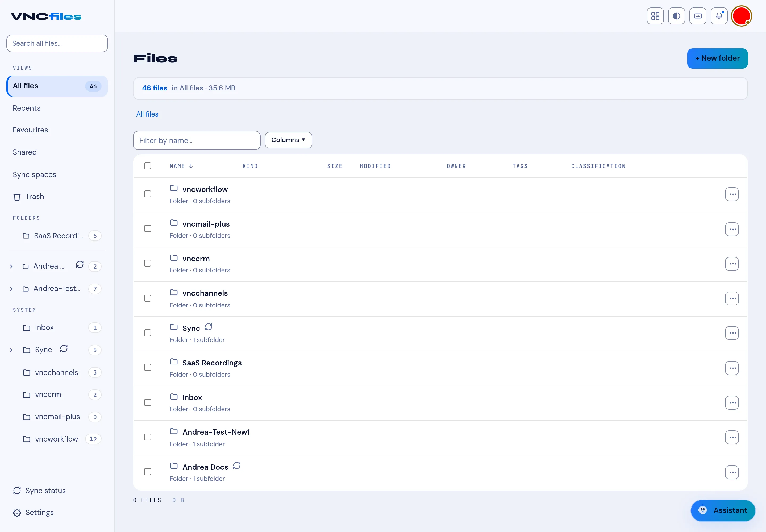
Task: Open the notifications bell
Action: click(719, 16)
